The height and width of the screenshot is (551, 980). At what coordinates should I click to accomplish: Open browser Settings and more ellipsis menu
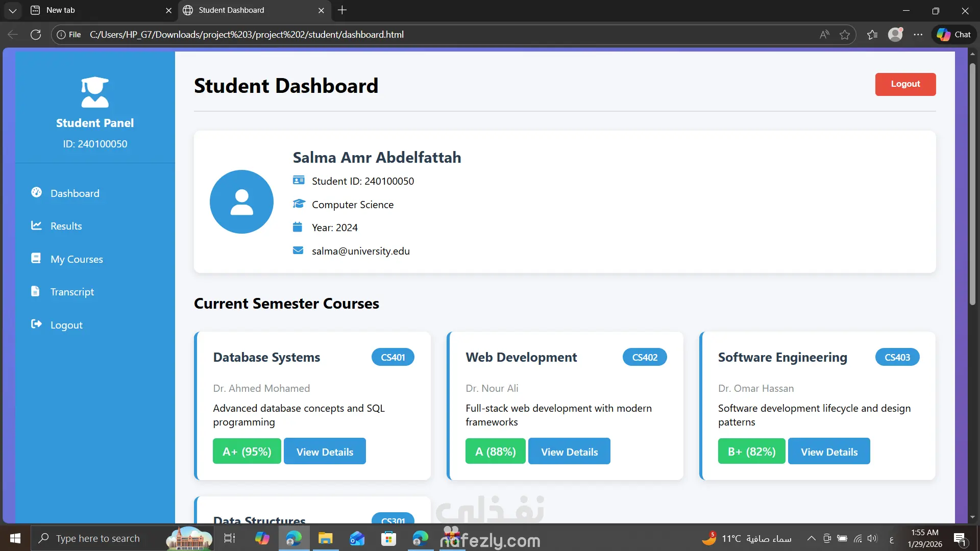tap(918, 35)
